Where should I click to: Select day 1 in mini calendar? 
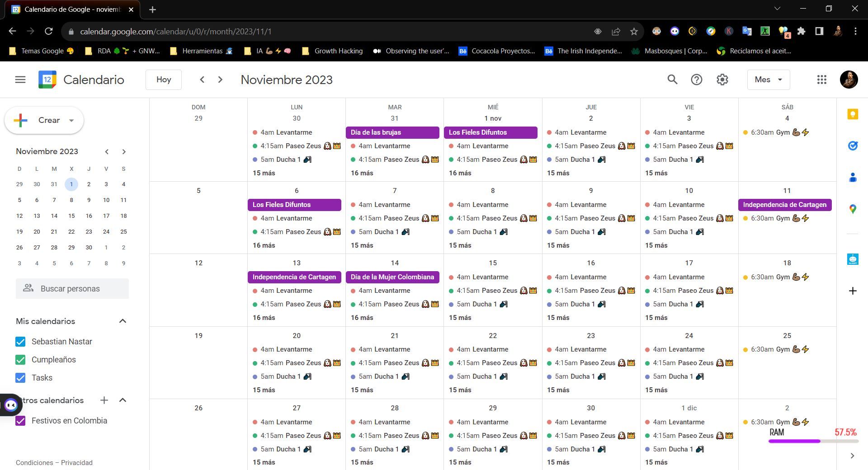(71, 184)
